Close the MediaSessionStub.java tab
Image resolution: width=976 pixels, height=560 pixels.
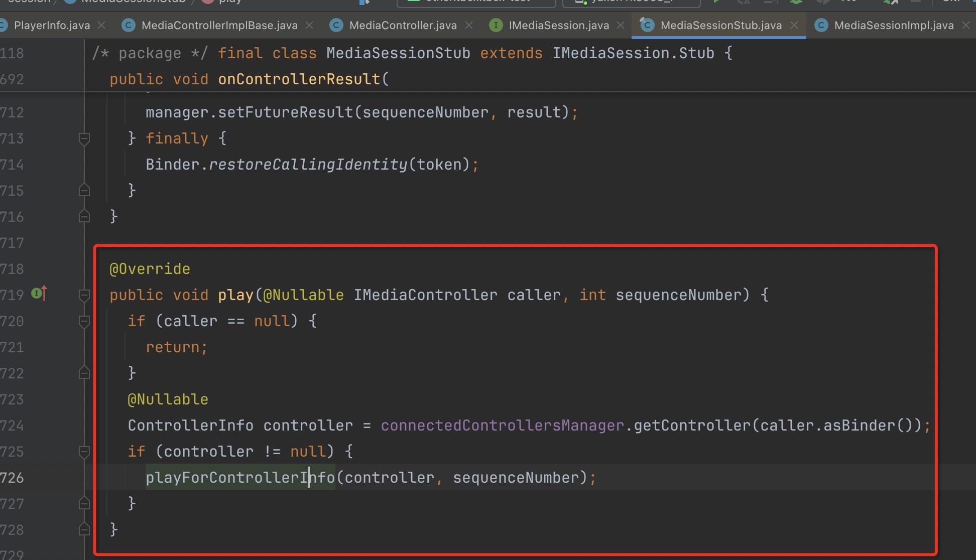[x=794, y=25]
